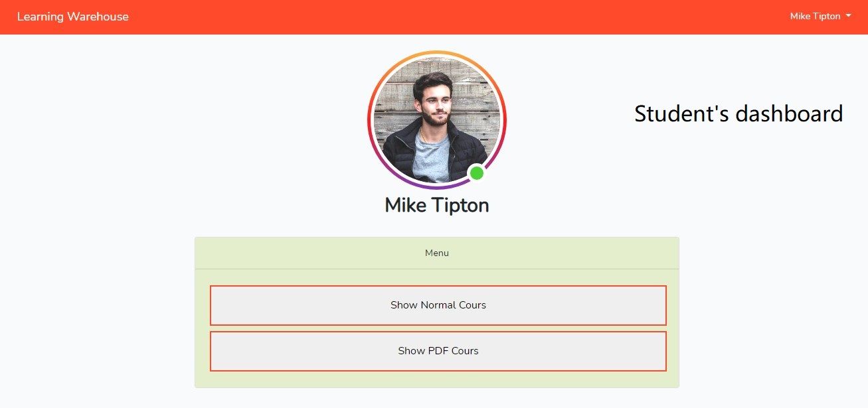This screenshot has width=868, height=408.
Task: Click the "Show PDF Cours" button text label
Action: pos(438,351)
